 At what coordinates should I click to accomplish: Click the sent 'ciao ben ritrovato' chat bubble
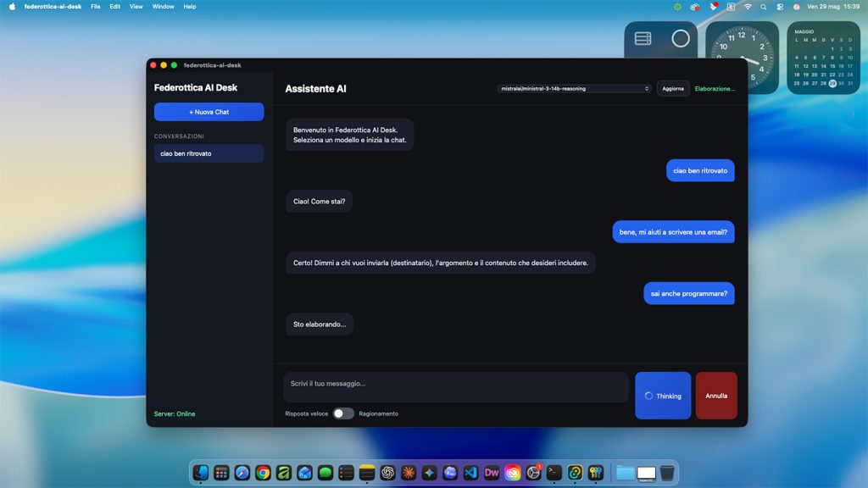tap(700, 170)
